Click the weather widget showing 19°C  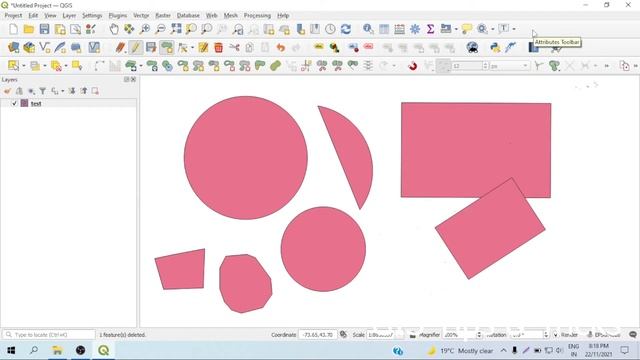click(x=460, y=351)
